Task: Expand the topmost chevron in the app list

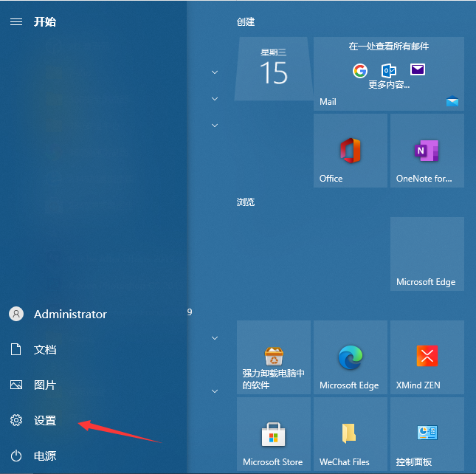Action: pyautogui.click(x=215, y=72)
